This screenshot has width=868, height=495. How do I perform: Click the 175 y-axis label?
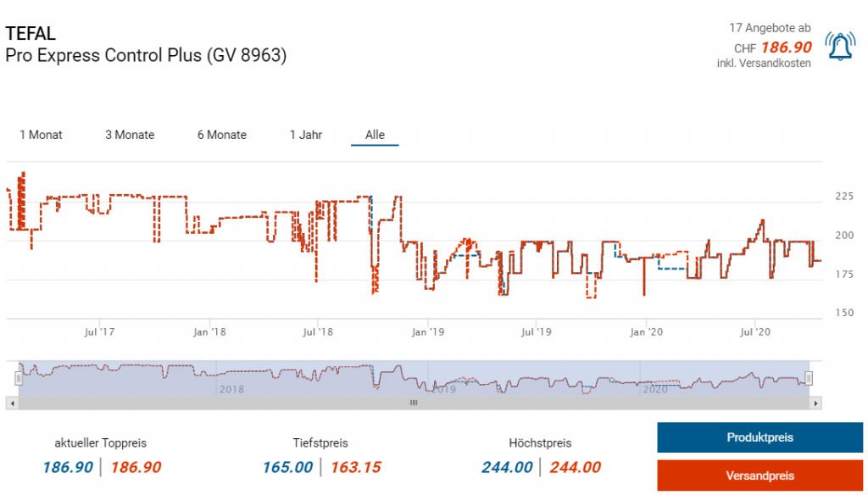click(x=844, y=275)
